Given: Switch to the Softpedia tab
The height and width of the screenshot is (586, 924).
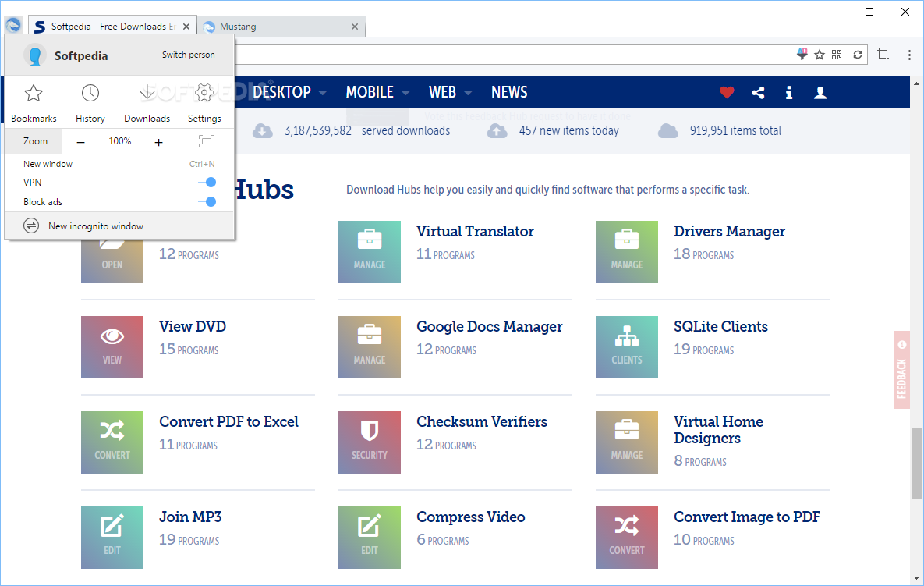Looking at the screenshot, I should [112, 26].
